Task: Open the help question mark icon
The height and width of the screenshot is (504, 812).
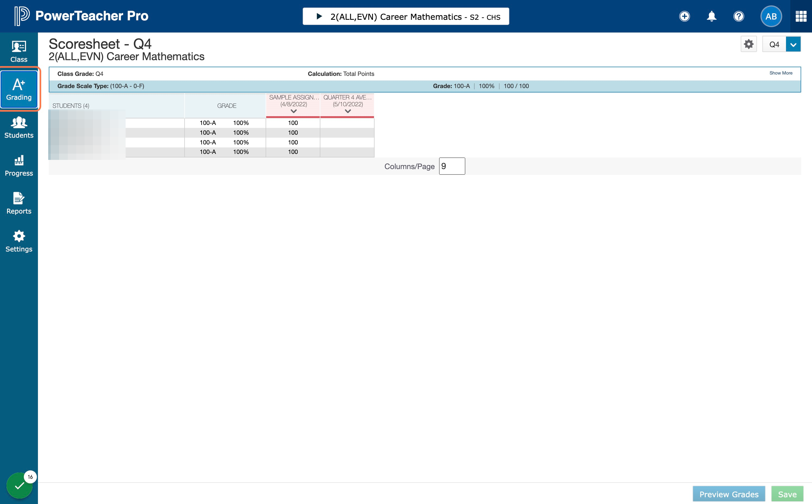Action: click(739, 16)
